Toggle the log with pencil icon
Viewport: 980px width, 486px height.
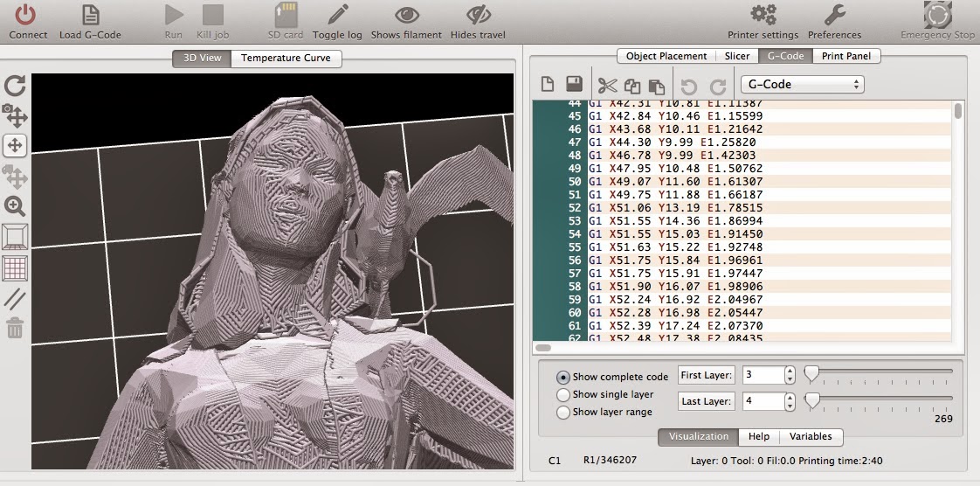pyautogui.click(x=337, y=14)
